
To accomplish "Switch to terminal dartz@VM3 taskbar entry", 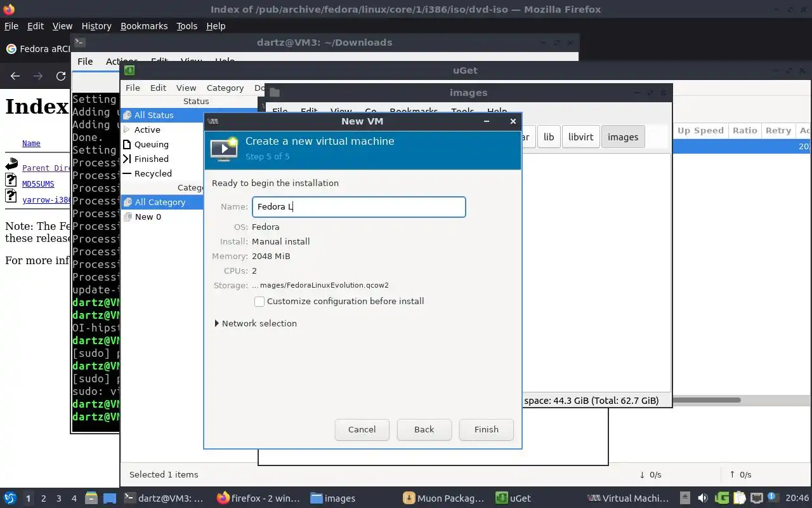I will pos(164,498).
